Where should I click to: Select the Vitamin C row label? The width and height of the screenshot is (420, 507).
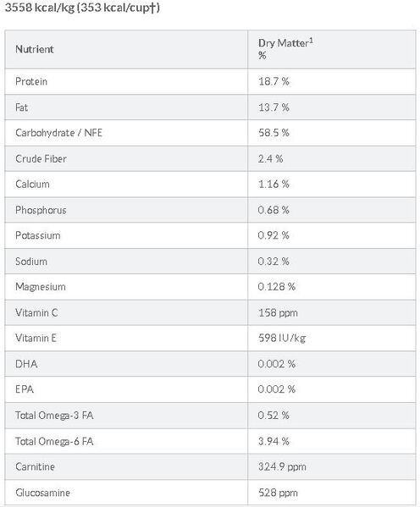[x=36, y=312]
